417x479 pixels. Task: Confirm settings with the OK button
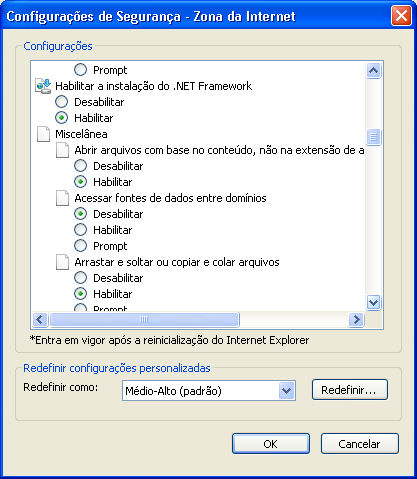coord(271,444)
